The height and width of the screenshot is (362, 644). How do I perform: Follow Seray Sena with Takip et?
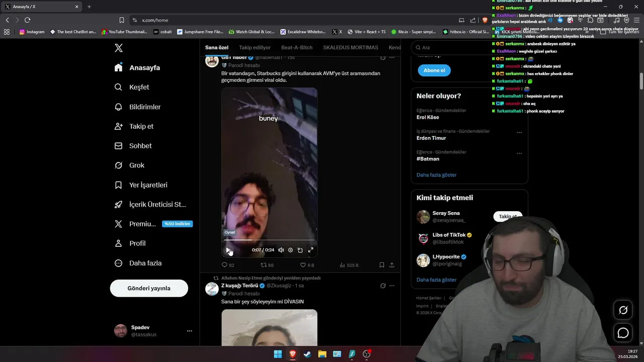[508, 216]
